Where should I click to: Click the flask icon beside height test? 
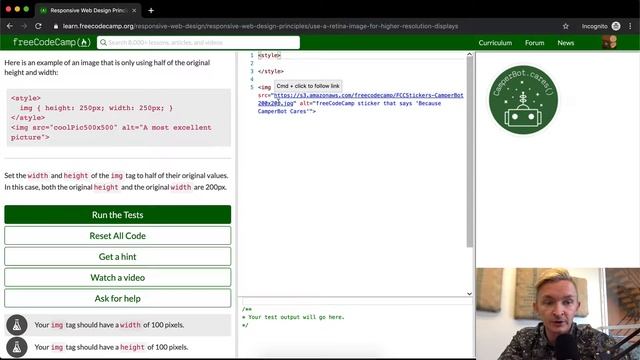coord(17,347)
